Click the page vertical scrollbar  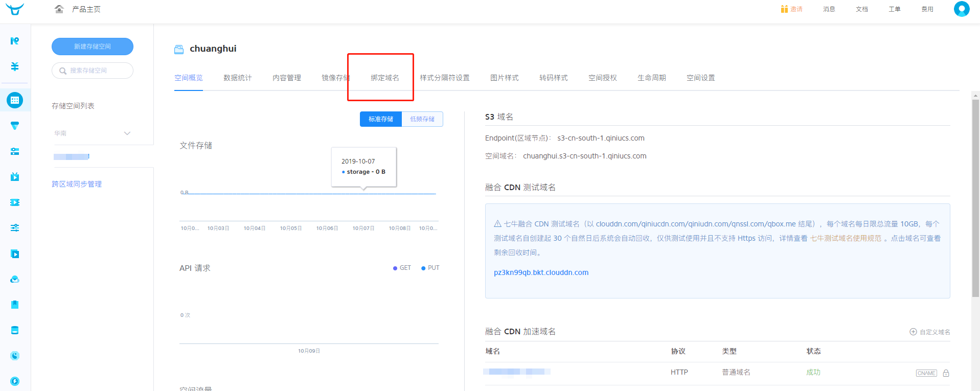(x=975, y=198)
